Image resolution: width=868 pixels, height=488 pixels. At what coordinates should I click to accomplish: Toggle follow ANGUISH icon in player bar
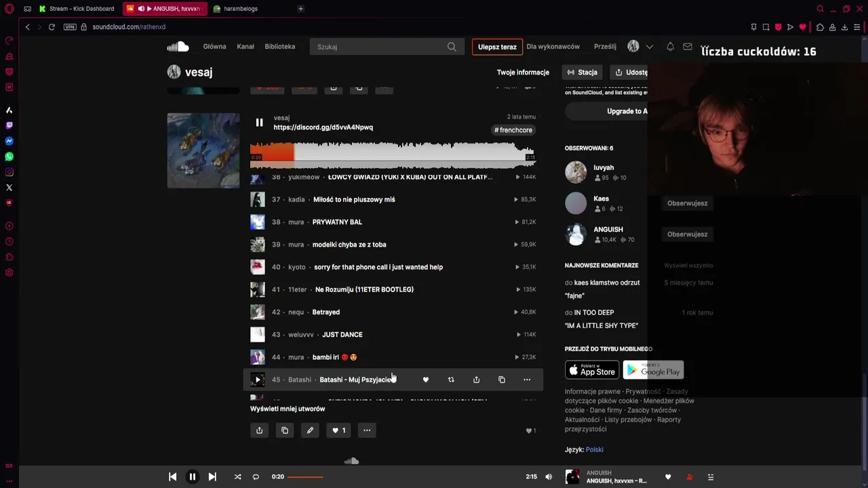tap(690, 476)
